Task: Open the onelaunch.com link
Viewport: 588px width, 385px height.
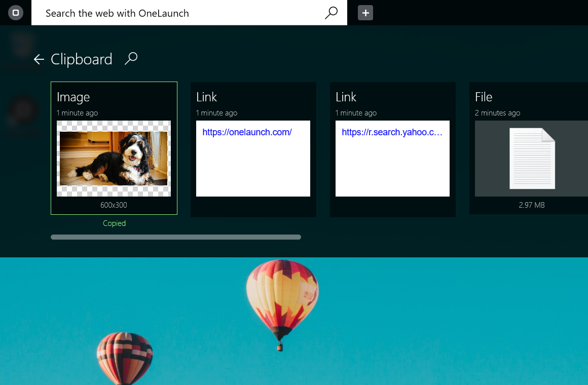Action: click(x=247, y=132)
